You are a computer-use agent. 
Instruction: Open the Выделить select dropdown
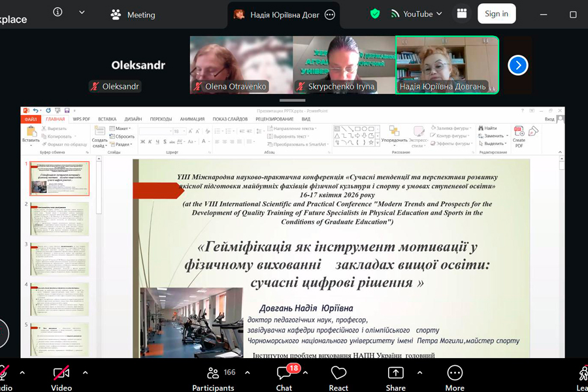click(x=493, y=144)
